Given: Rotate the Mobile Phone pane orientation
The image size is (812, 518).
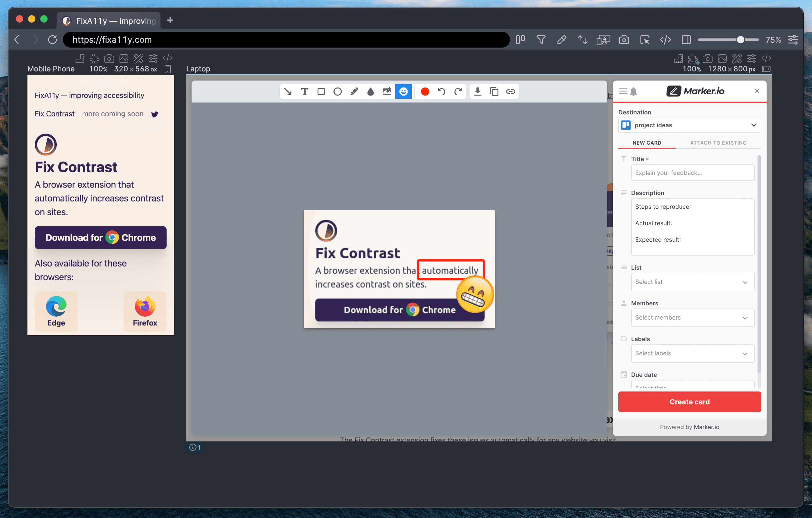Looking at the screenshot, I should [167, 69].
